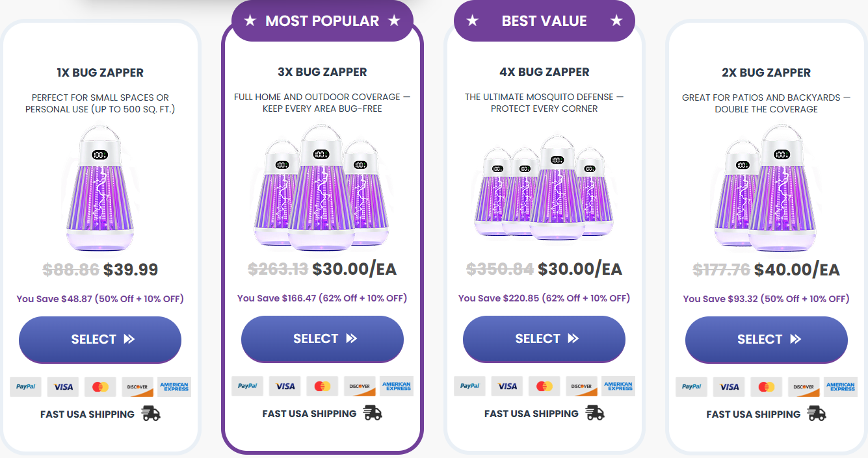Image resolution: width=868 pixels, height=458 pixels.
Task: Select the 3X Bug Zapper package
Action: [322, 338]
